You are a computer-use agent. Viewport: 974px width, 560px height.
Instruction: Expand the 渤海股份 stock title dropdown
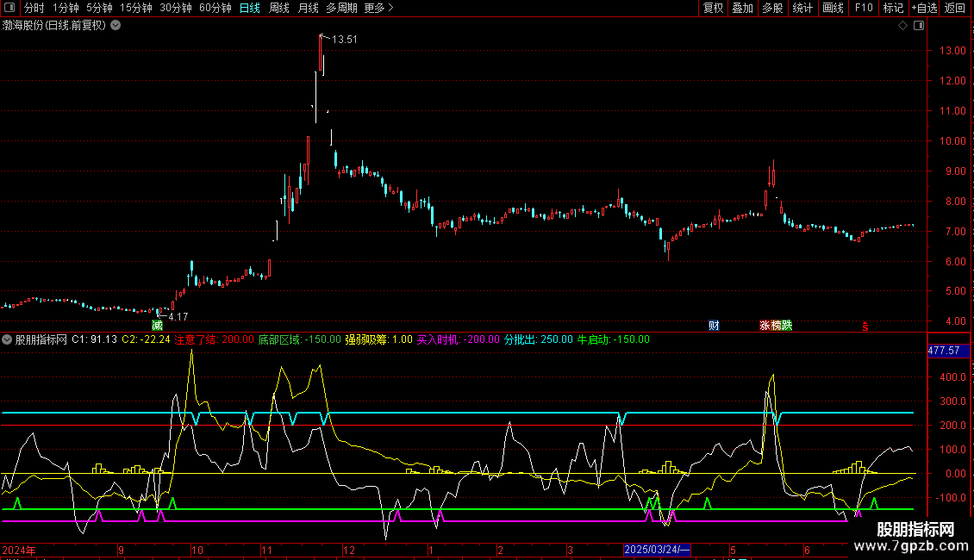click(116, 26)
